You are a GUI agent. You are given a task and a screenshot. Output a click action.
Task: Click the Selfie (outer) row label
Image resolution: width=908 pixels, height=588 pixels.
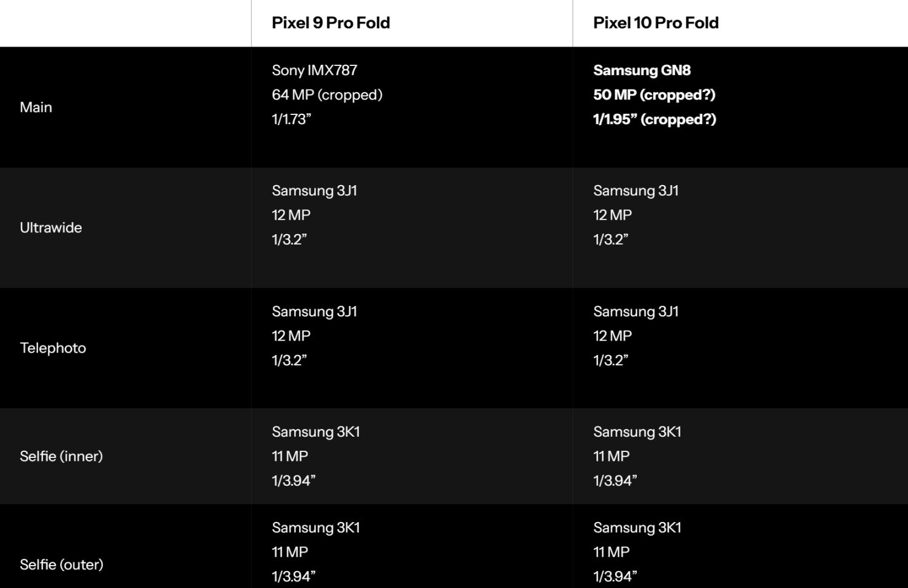pyautogui.click(x=61, y=564)
